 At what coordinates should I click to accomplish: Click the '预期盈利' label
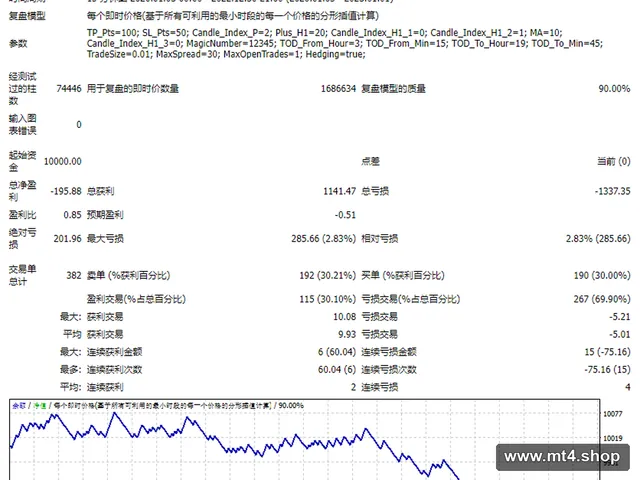click(105, 215)
